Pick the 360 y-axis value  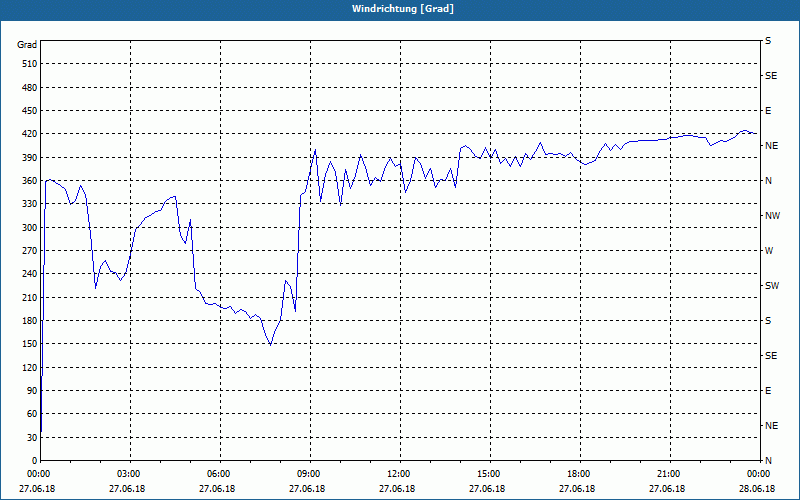tap(30, 181)
